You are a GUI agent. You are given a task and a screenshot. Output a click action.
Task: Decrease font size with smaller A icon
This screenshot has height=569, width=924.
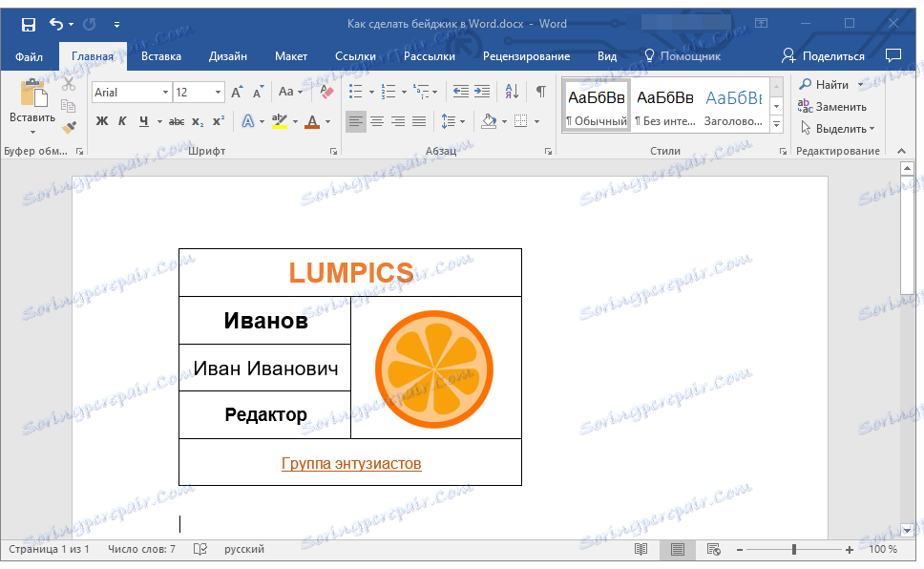pyautogui.click(x=258, y=92)
